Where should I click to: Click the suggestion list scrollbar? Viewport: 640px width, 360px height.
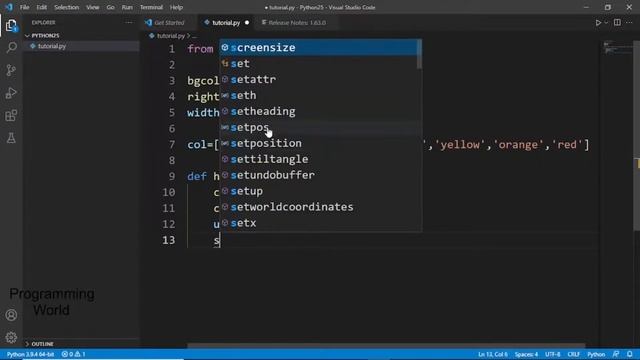pyautogui.click(x=420, y=54)
